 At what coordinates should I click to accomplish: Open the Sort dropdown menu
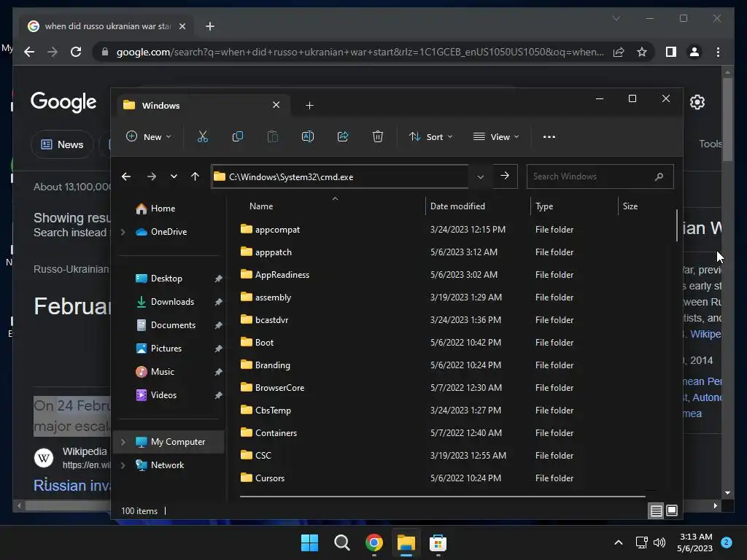[x=430, y=136]
